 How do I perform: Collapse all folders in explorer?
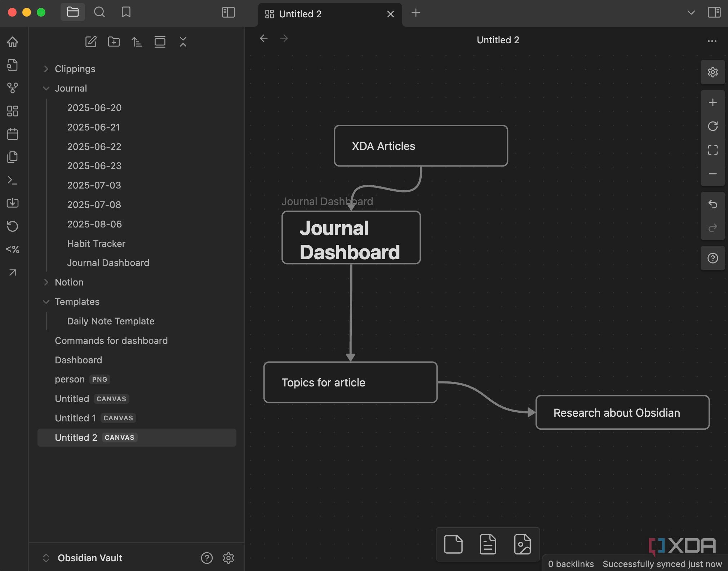point(183,42)
